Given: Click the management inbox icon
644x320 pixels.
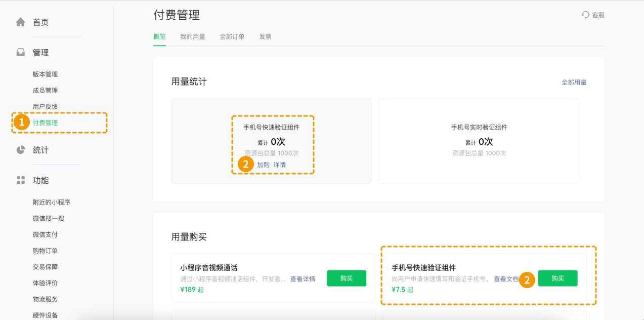Looking at the screenshot, I should click(21, 53).
